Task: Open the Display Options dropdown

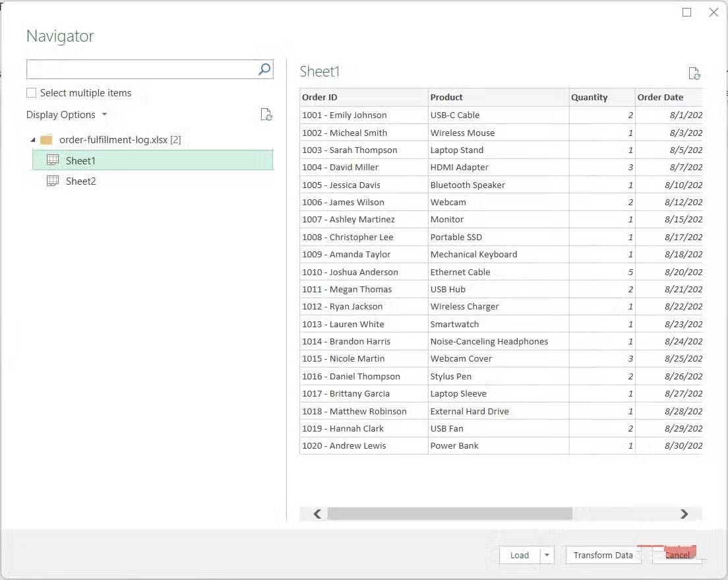Action: coord(66,115)
